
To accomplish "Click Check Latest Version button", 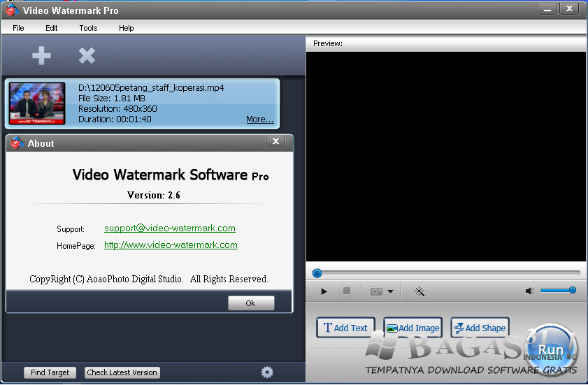I will (x=122, y=372).
